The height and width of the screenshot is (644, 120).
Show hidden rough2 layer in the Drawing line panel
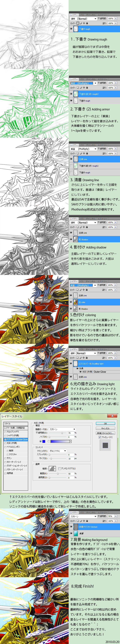click(x=71, y=166)
